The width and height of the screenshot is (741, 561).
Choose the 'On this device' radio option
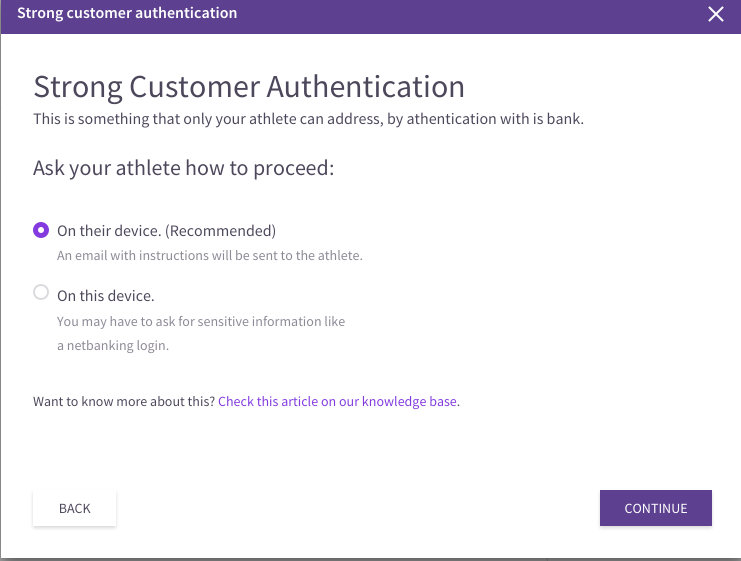pos(41,292)
